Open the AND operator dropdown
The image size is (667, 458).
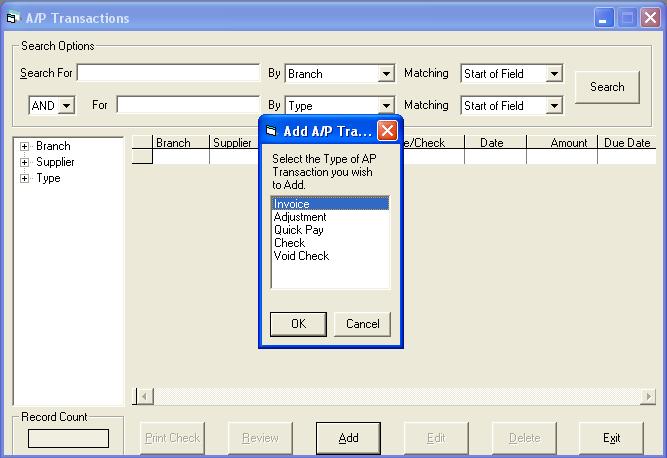pyautogui.click(x=66, y=105)
